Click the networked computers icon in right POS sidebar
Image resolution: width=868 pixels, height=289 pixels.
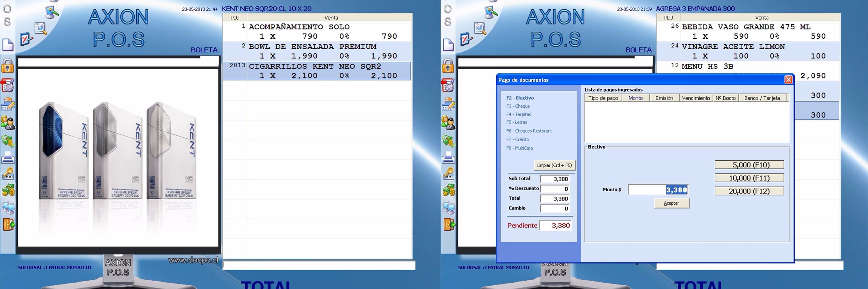[448, 208]
